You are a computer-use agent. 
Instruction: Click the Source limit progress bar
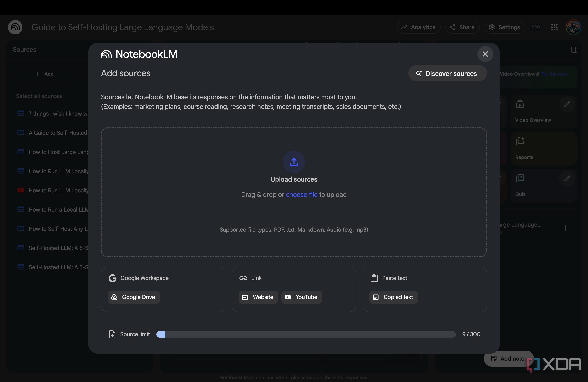click(306, 334)
